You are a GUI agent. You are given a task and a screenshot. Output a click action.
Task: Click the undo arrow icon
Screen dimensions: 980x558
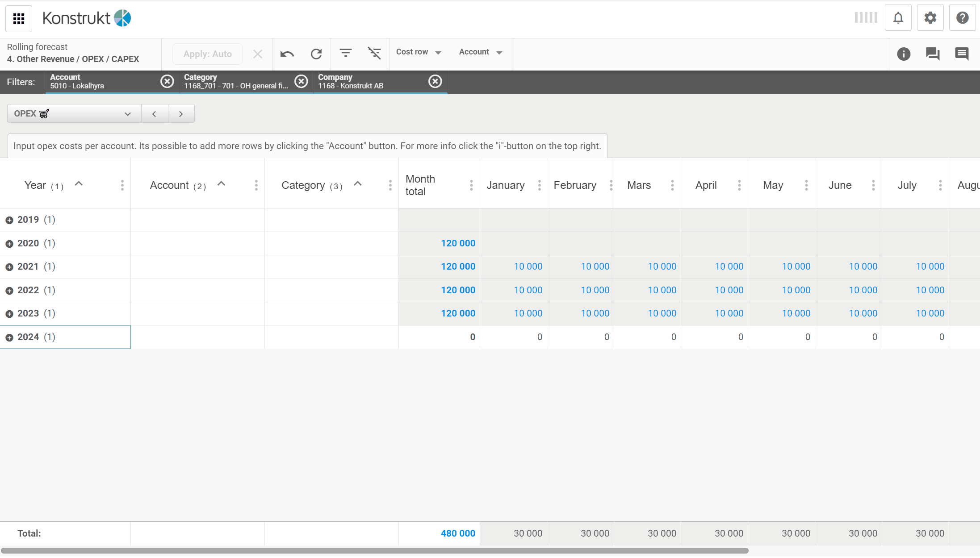[x=287, y=54]
